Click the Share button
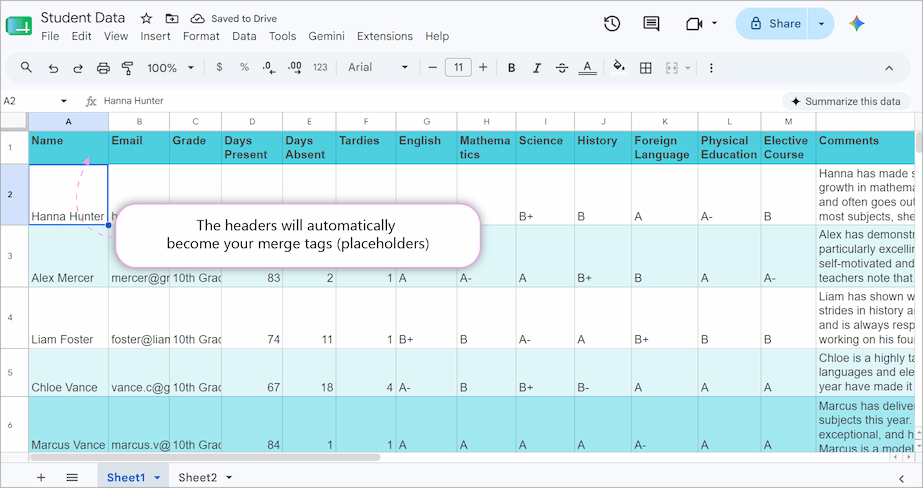The height and width of the screenshot is (488, 923). (x=774, y=24)
